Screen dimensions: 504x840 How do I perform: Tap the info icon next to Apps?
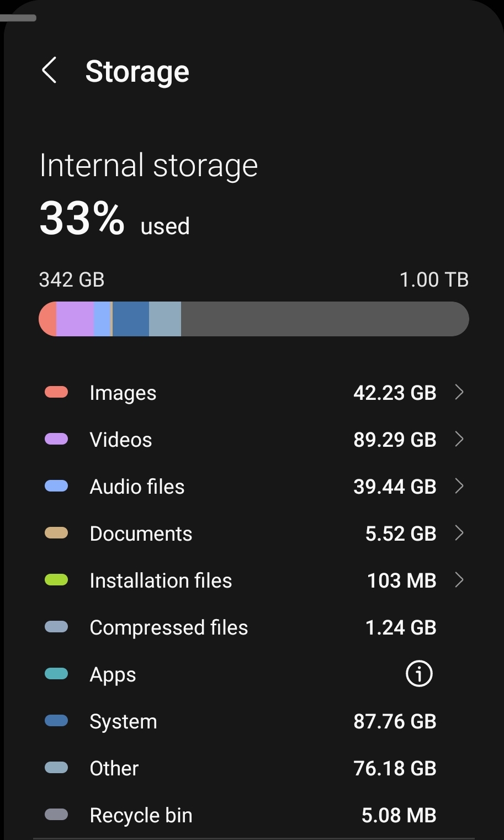coord(418,673)
